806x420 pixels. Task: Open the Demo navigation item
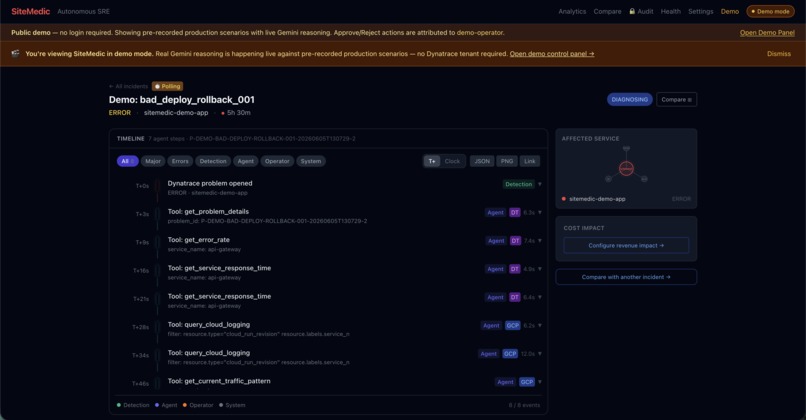tap(729, 11)
